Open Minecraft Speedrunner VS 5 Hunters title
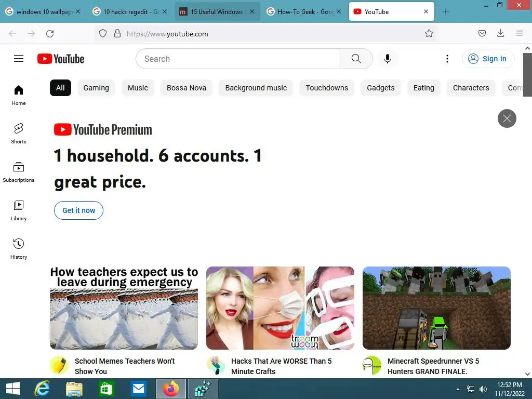Image resolution: width=532 pixels, height=399 pixels. point(433,366)
